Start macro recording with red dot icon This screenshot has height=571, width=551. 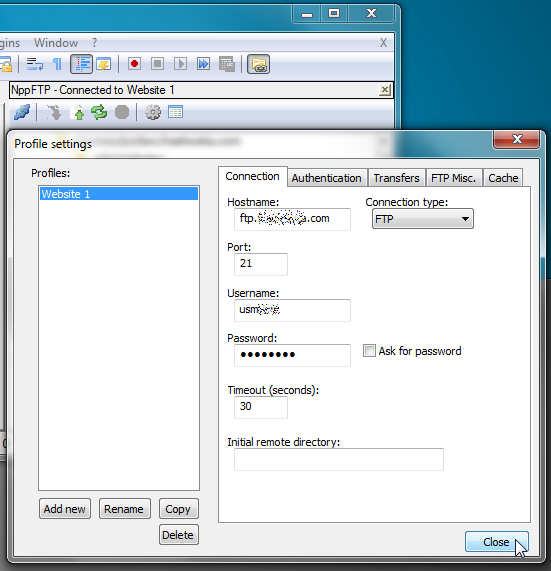click(x=134, y=64)
